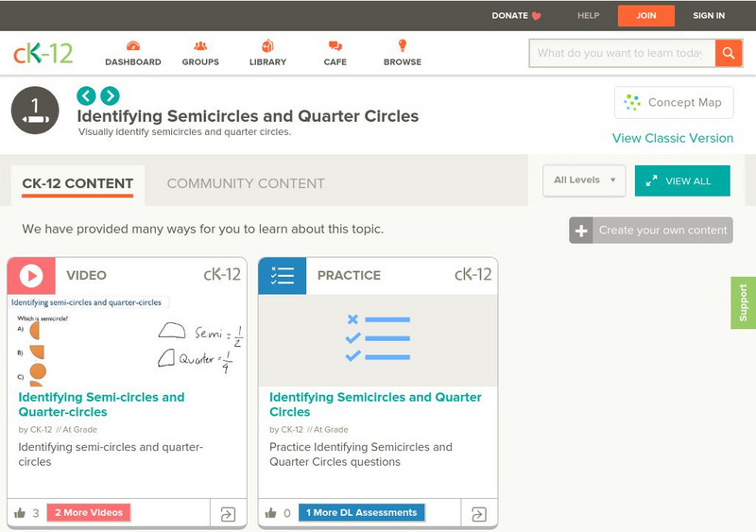
Task: Open Identifying Semicircles and Quarter Circles practice link
Action: click(375, 404)
